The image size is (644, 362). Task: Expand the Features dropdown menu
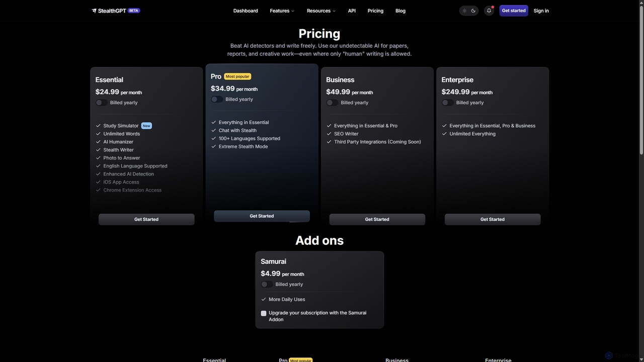pos(282,11)
